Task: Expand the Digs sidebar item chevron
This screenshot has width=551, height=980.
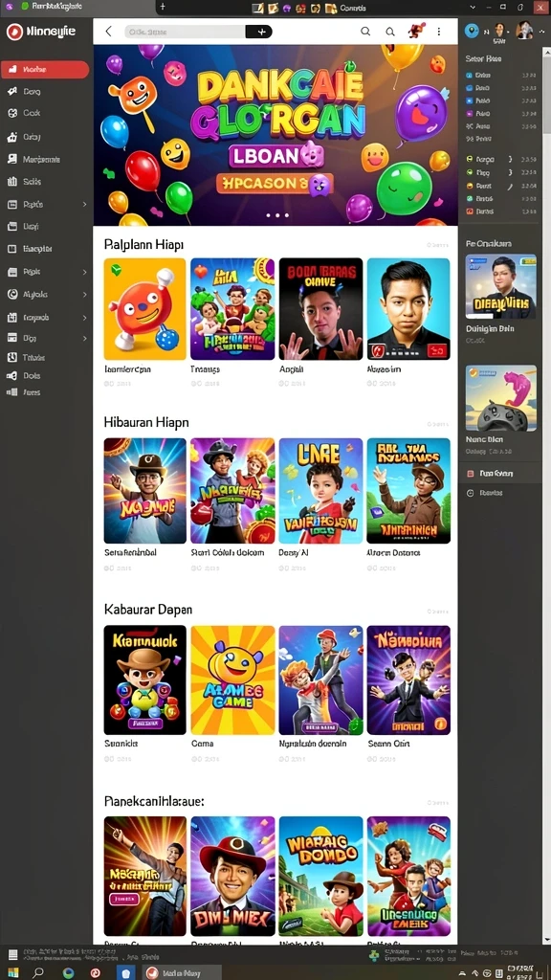Action: (x=85, y=338)
